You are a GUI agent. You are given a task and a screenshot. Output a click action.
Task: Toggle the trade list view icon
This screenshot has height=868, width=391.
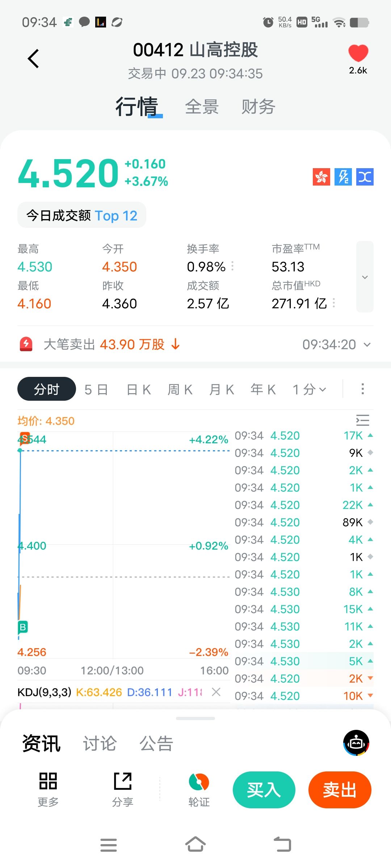click(362, 420)
